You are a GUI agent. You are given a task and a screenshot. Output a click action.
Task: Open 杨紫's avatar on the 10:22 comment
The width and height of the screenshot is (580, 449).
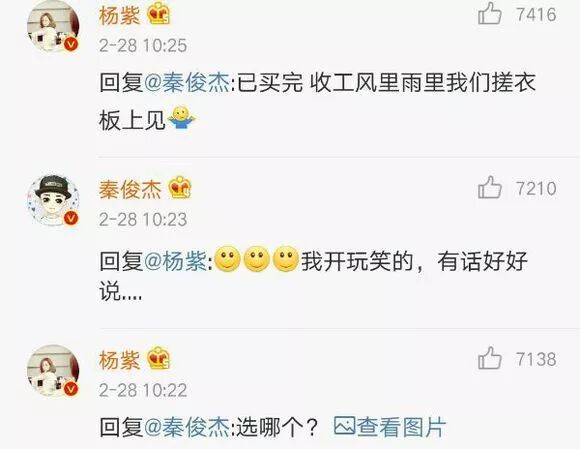click(53, 371)
